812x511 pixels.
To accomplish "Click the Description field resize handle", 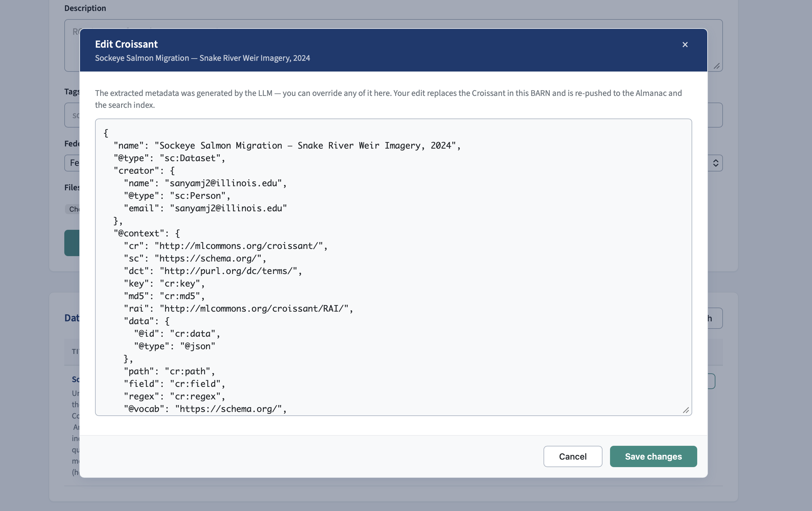I will point(717,66).
